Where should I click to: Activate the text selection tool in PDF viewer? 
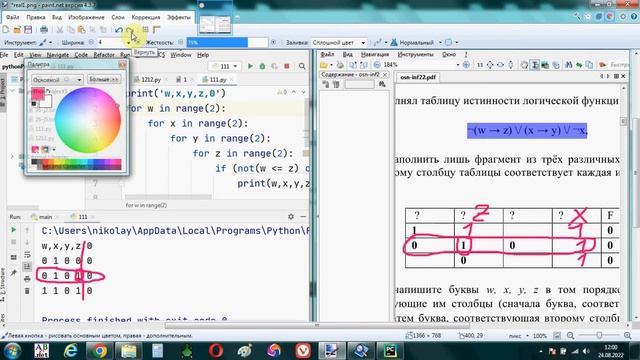point(534,65)
